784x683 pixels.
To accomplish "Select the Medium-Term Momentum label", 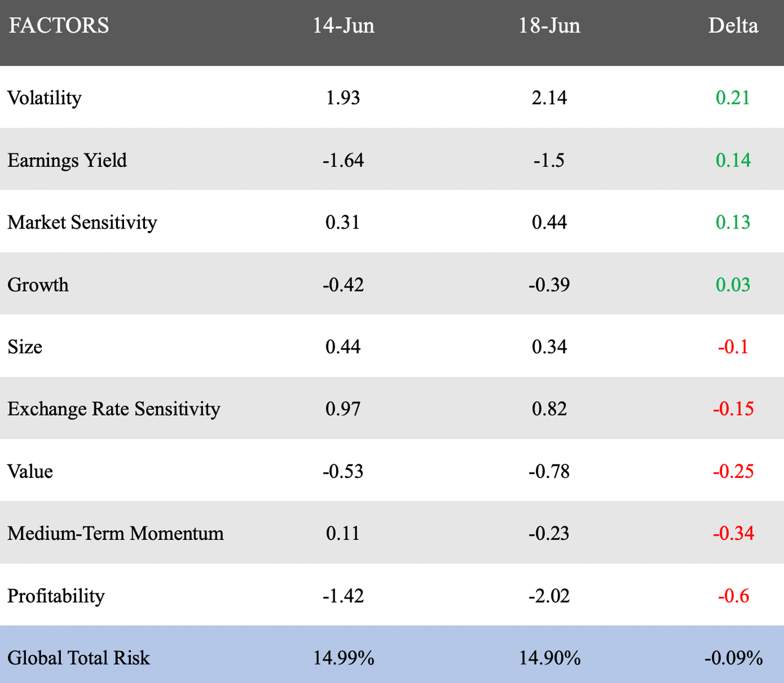I will [116, 533].
